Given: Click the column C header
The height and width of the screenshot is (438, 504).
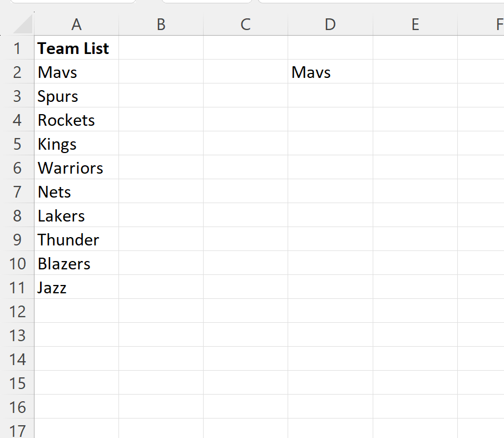Looking at the screenshot, I should point(245,24).
